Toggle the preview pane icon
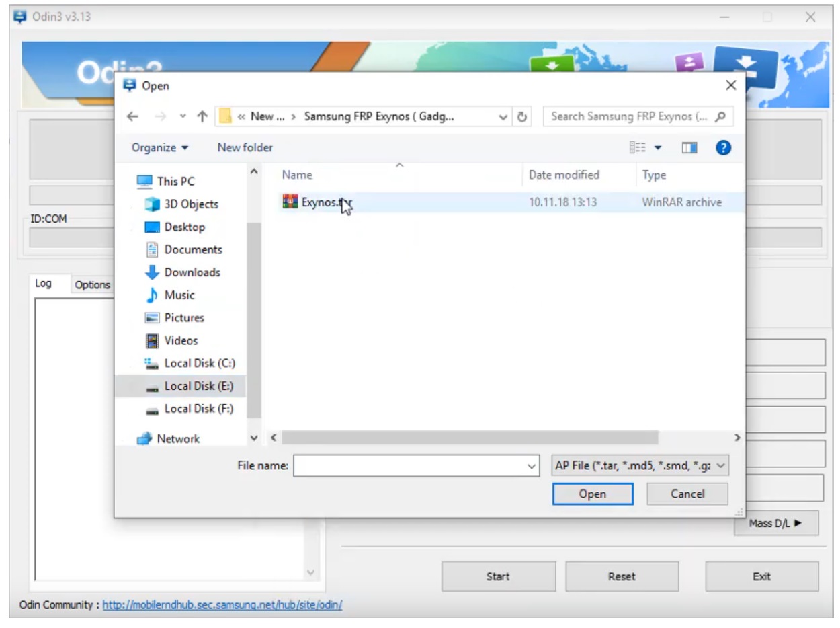Viewport: 840px width, 628px height. [x=689, y=147]
